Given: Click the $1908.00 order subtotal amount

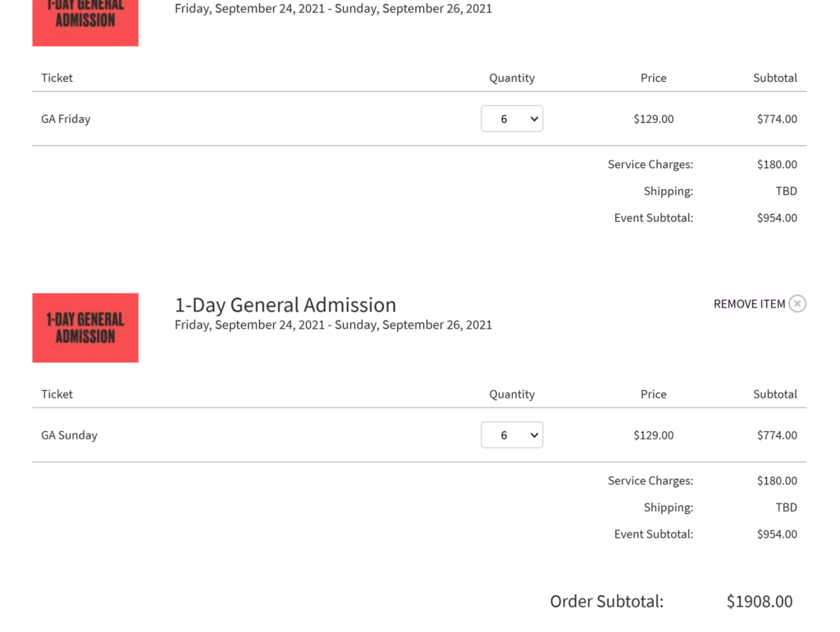Looking at the screenshot, I should click(x=760, y=602).
